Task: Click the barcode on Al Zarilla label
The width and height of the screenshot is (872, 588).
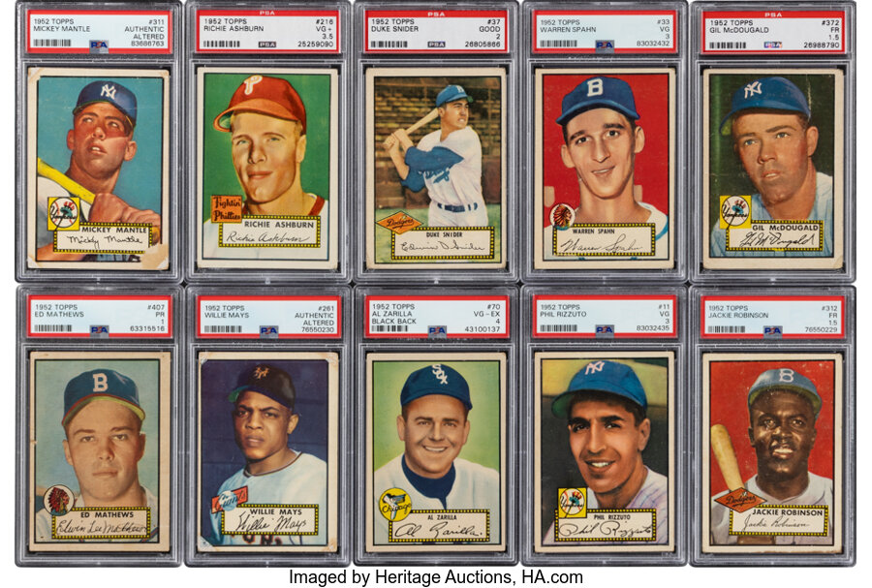Action: 389,329
